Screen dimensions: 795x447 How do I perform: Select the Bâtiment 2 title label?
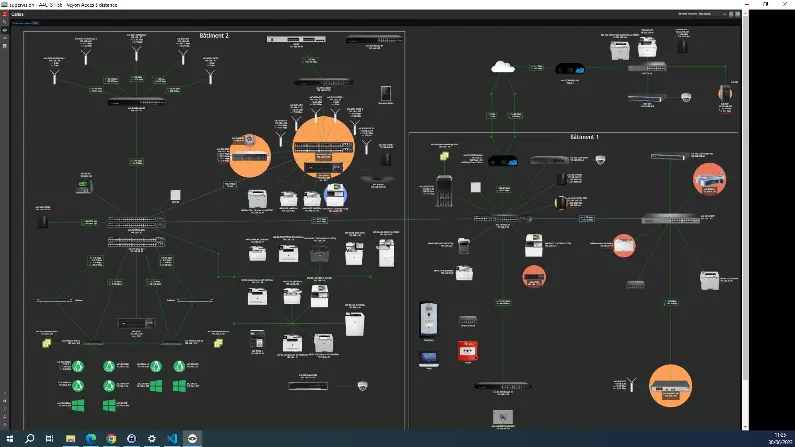[x=214, y=35]
